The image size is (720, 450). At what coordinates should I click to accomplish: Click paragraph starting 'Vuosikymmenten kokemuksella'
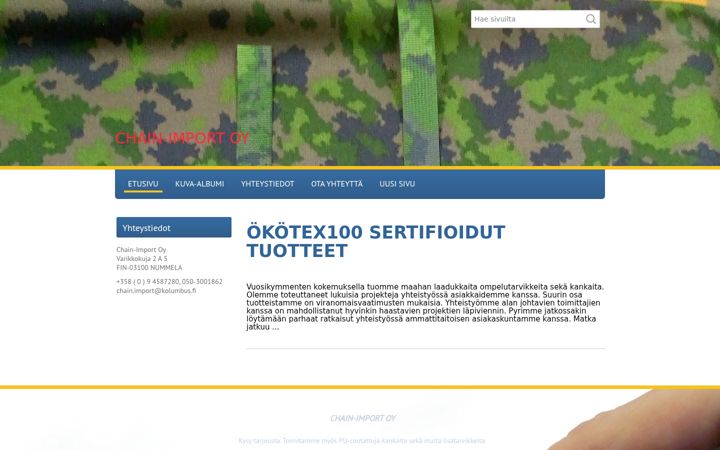pyautogui.click(x=426, y=307)
